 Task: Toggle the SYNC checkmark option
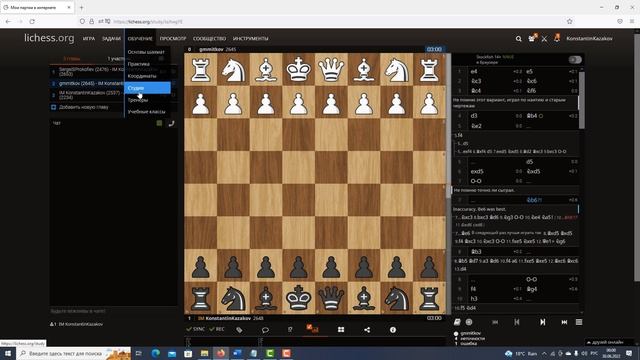click(195, 329)
